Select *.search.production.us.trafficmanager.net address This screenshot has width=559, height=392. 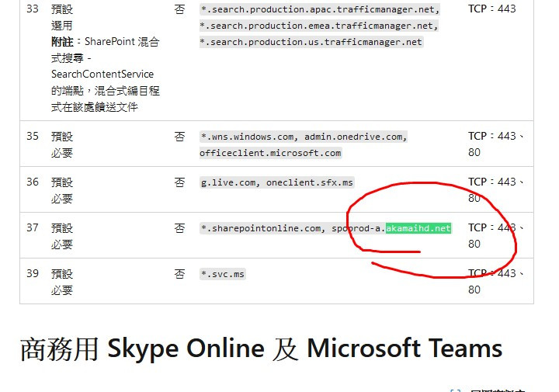tap(311, 42)
